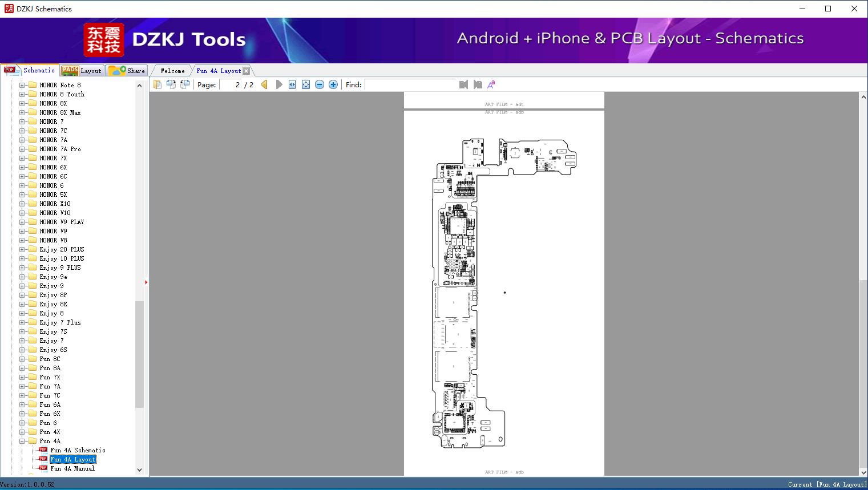Expand the Fun 8C folder
Viewport: 868px width, 490px height.
click(x=22, y=359)
